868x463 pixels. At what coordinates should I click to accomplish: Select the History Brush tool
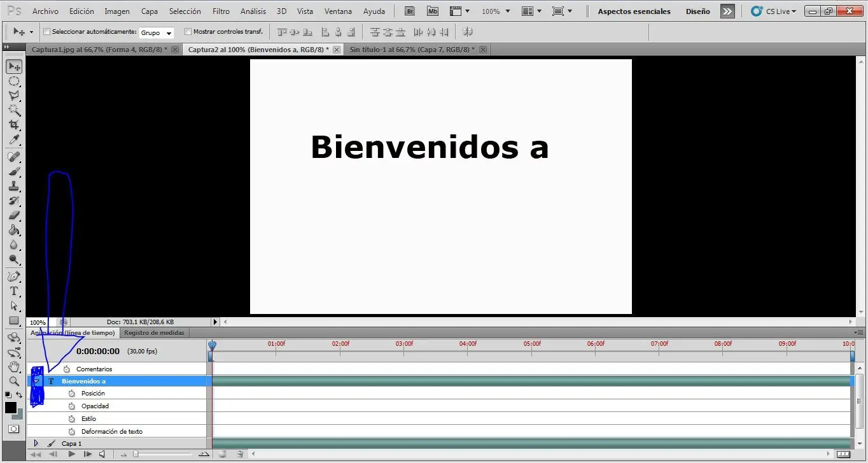(x=14, y=201)
